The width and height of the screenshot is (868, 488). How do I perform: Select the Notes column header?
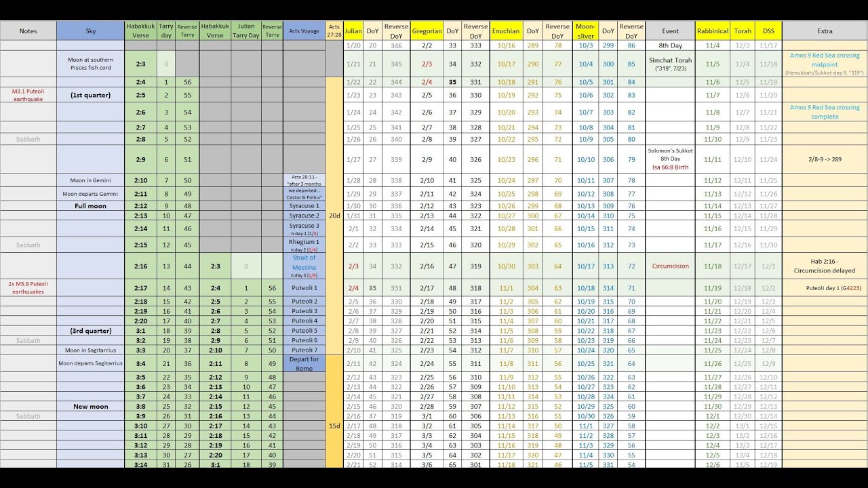click(x=28, y=31)
